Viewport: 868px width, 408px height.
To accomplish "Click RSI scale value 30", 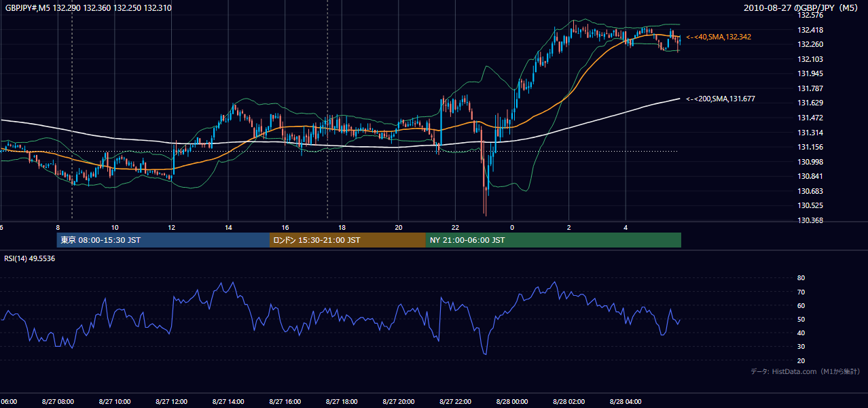I will [x=801, y=347].
